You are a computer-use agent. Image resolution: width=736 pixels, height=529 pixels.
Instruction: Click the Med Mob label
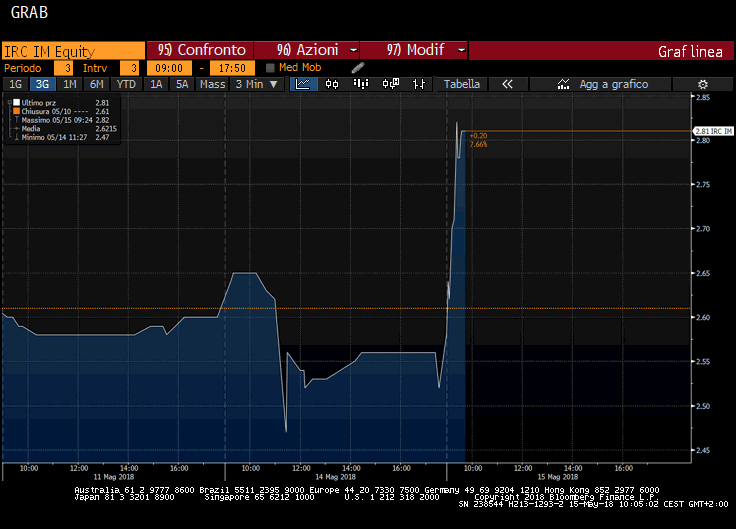(x=300, y=68)
